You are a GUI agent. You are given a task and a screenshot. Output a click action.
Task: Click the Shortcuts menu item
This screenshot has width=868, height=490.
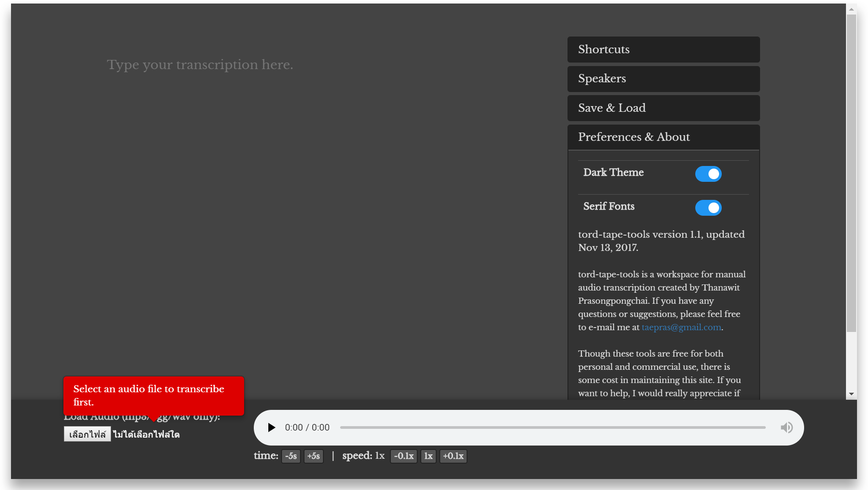click(x=664, y=49)
